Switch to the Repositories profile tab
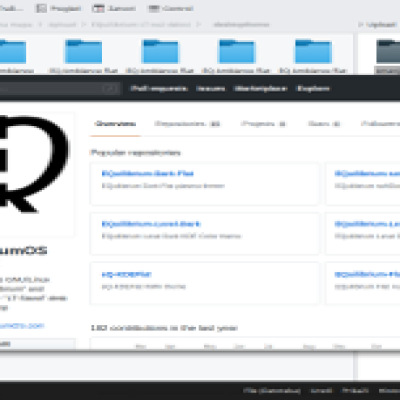Viewport: 400px width, 400px height. [187, 124]
